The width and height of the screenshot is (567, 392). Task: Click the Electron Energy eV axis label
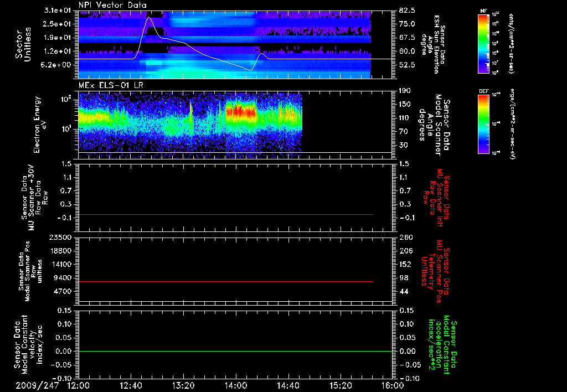pyautogui.click(x=38, y=124)
